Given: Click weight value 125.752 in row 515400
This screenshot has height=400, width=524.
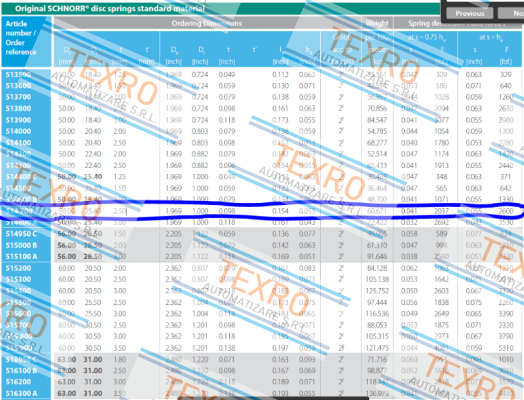Looking at the screenshot, I should pyautogui.click(x=377, y=291).
